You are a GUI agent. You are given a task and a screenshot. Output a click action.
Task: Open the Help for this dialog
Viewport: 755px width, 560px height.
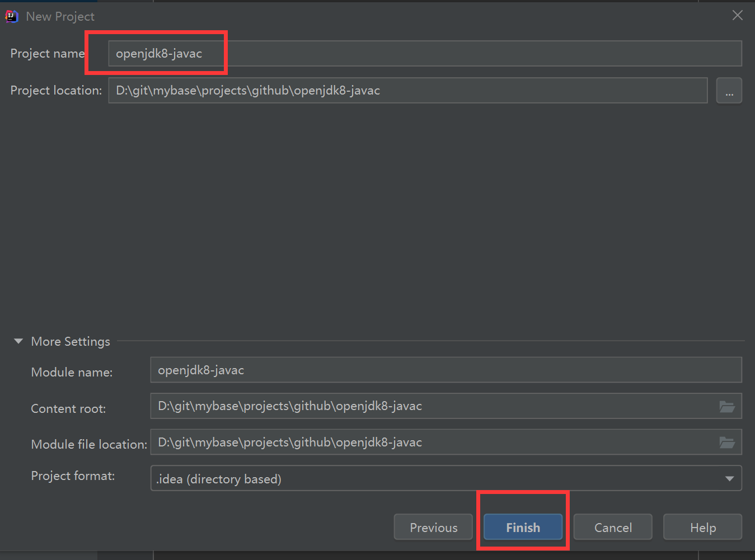click(702, 527)
